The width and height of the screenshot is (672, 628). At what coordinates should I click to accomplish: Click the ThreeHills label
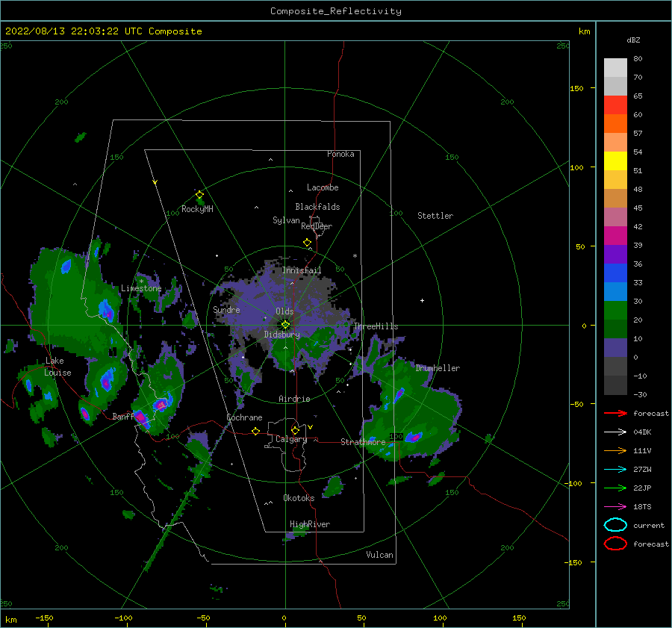pos(376,326)
